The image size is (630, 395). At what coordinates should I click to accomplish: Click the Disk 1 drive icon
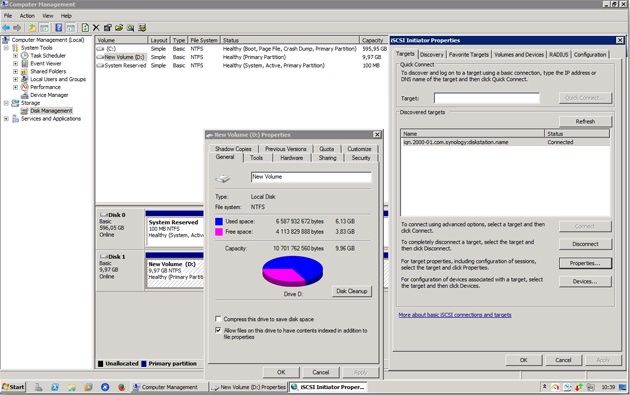tap(103, 257)
